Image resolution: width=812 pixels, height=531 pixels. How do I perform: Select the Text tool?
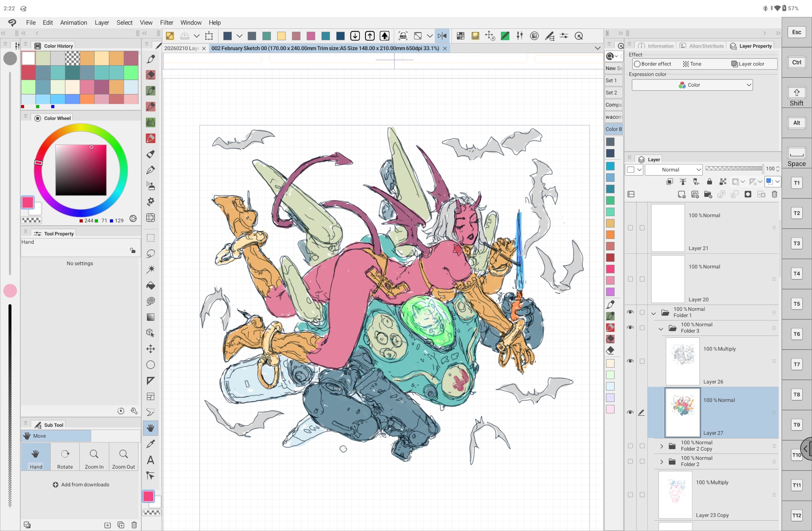151,460
